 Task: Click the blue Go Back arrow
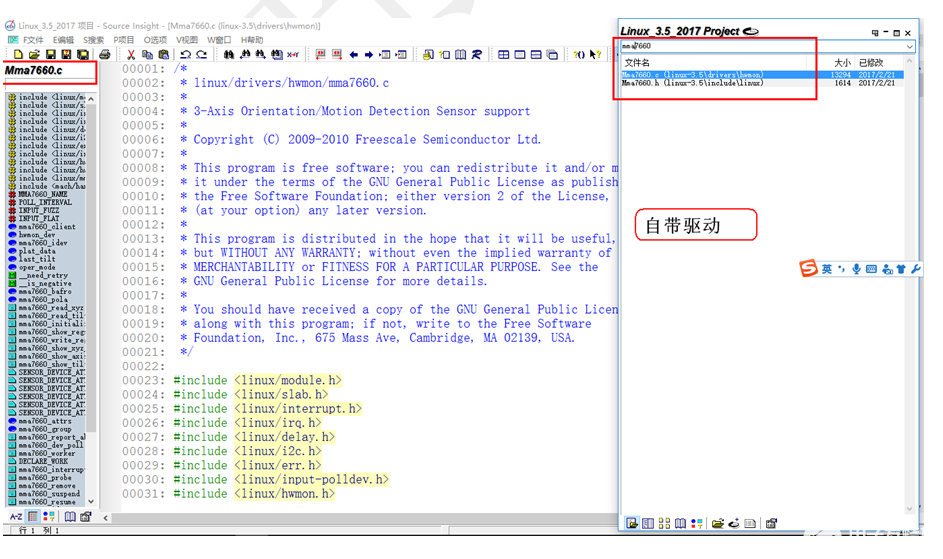coord(354,55)
